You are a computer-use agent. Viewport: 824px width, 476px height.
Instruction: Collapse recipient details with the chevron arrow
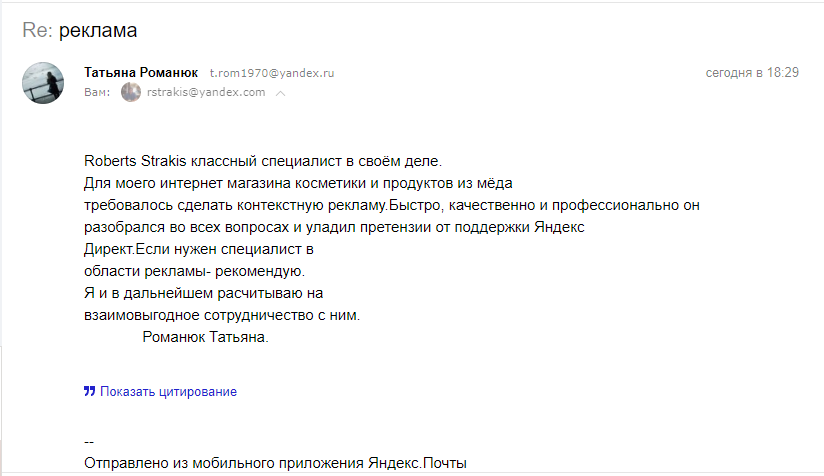pyautogui.click(x=281, y=94)
